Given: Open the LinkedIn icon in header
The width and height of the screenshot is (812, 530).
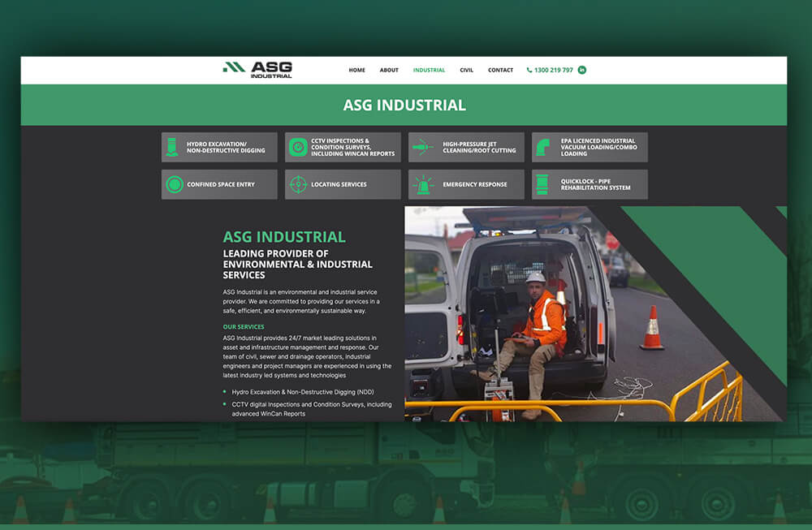Looking at the screenshot, I should (582, 70).
